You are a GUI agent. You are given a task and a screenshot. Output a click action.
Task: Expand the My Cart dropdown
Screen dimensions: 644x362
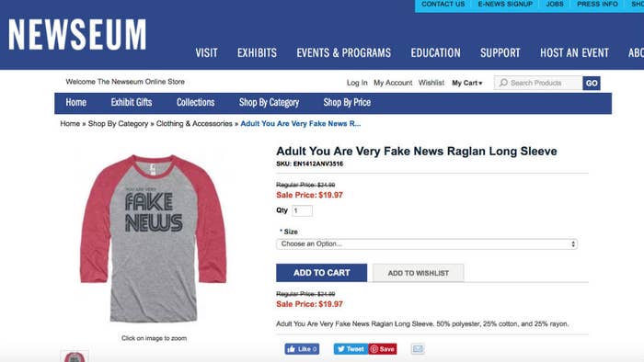(467, 83)
